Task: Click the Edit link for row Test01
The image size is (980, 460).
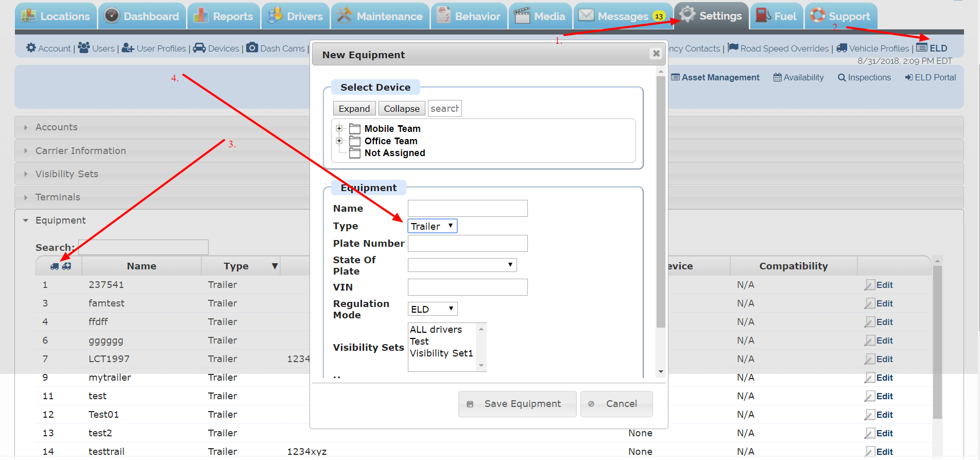Action: click(884, 415)
